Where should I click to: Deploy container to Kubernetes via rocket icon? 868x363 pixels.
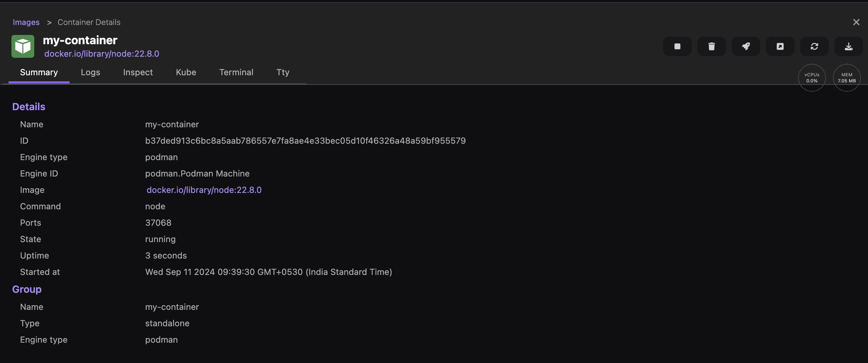746,46
